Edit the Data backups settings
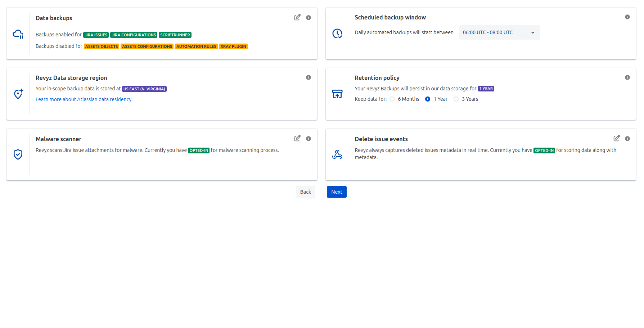This screenshot has height=328, width=644. pos(297,17)
